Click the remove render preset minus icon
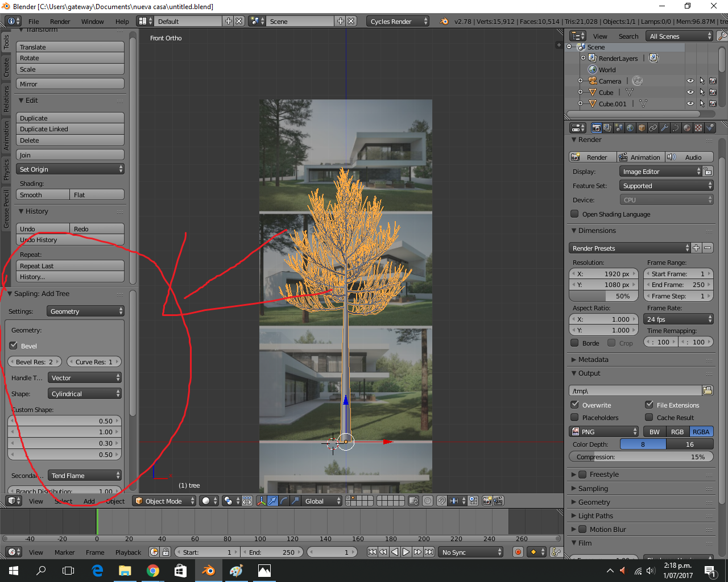The height and width of the screenshot is (582, 728). [708, 248]
